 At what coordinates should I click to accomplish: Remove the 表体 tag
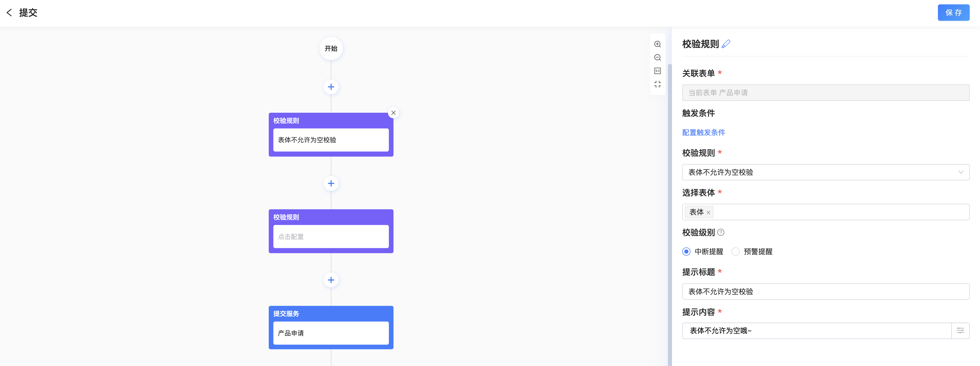[708, 213]
